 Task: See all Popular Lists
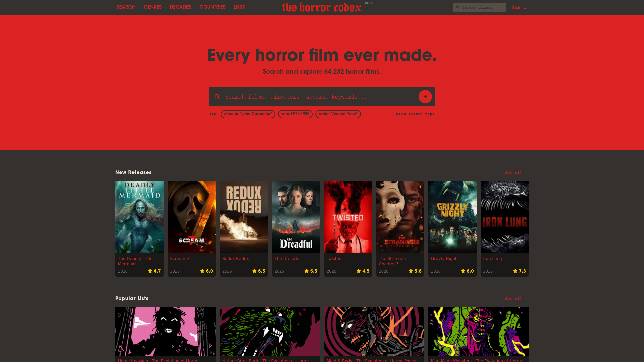(517, 299)
